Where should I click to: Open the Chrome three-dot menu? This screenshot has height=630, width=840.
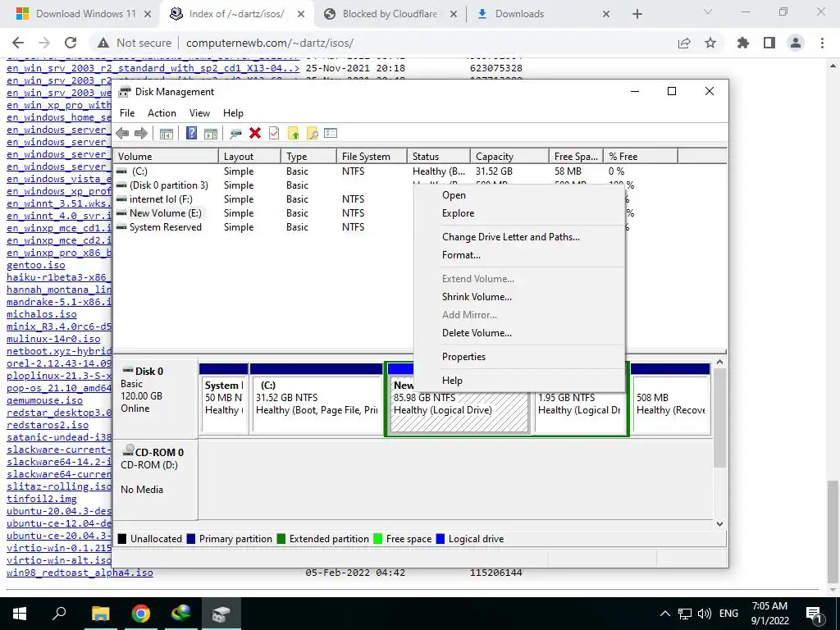pos(822,43)
